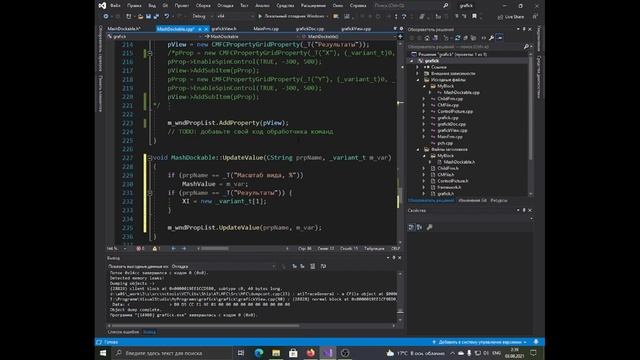The height and width of the screenshot is (360, 640).
Task: Select MashDockable.h in Solution Explorer
Action: (459, 162)
